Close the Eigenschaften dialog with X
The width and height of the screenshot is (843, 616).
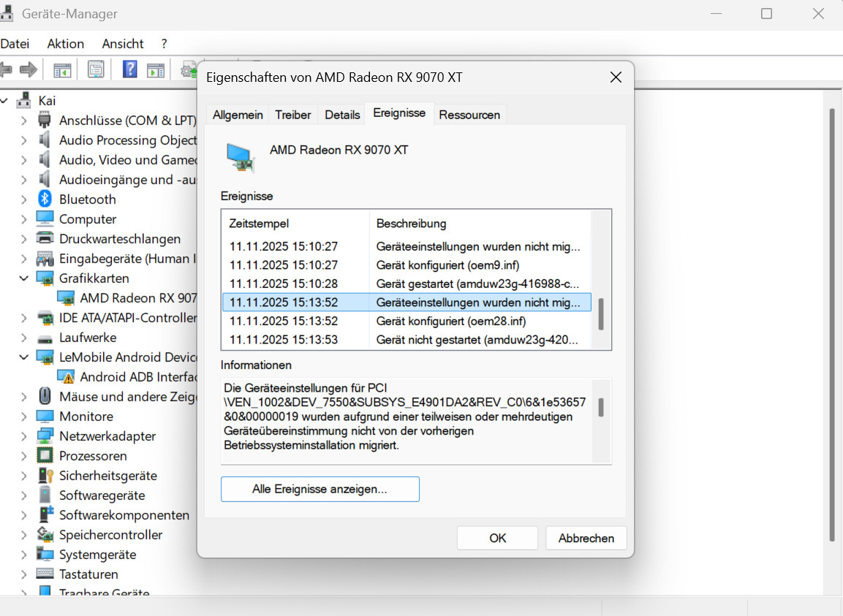(x=616, y=77)
